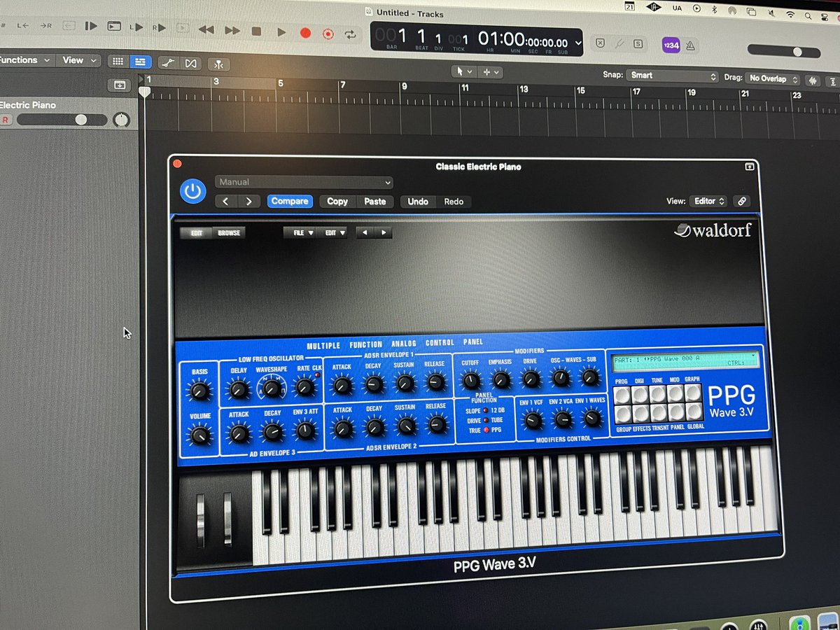Click the Solo S button in control bar
The image size is (840, 630).
(x=638, y=43)
